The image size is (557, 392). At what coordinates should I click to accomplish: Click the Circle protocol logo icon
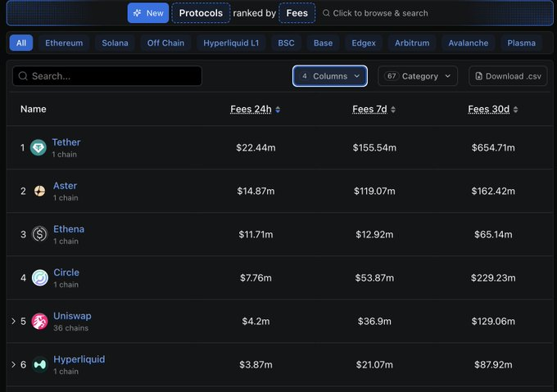tap(39, 278)
